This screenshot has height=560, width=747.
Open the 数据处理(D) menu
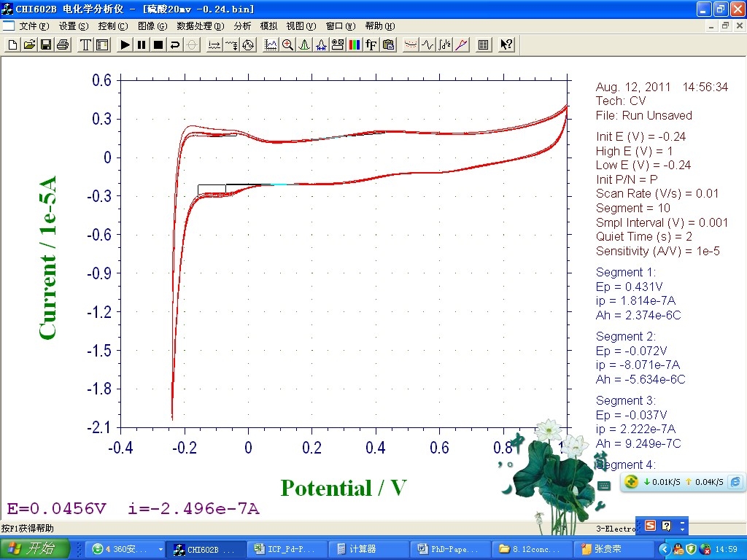pyautogui.click(x=200, y=26)
